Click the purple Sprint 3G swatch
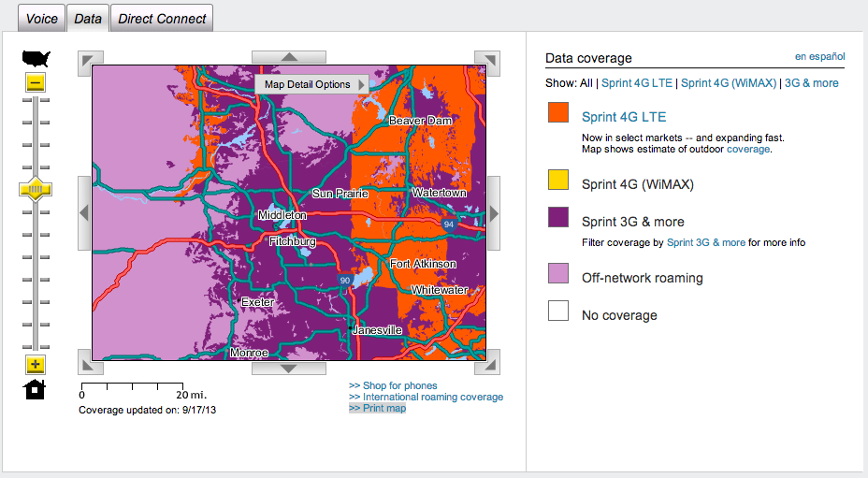Screen dimensions: 868x478 click(558, 217)
